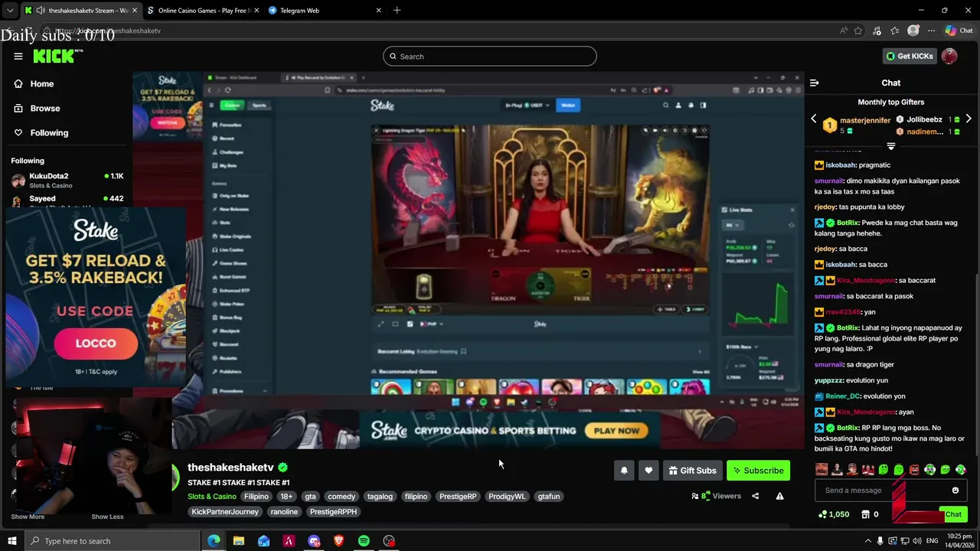Subscribe to theshakeshaketv channel
Viewport: 980px width, 551px height.
758,471
